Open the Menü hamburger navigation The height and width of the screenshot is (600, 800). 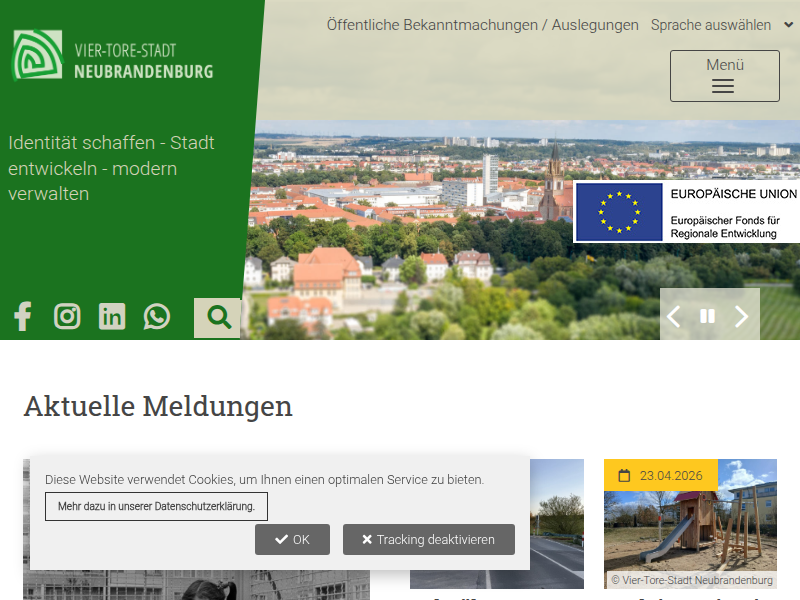pyautogui.click(x=724, y=76)
